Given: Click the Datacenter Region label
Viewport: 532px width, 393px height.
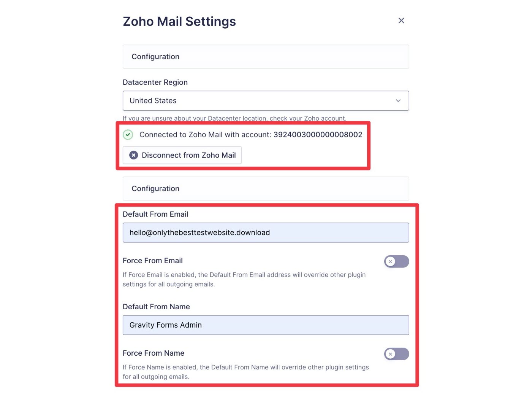Looking at the screenshot, I should click(155, 82).
